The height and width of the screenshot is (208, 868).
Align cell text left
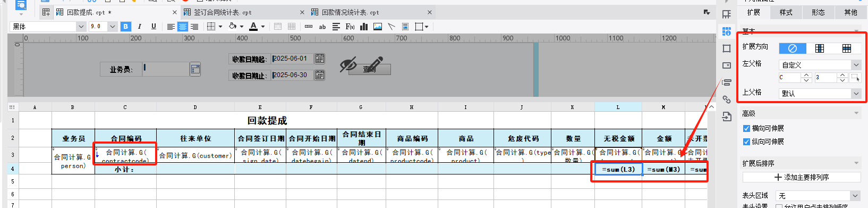[171, 27]
